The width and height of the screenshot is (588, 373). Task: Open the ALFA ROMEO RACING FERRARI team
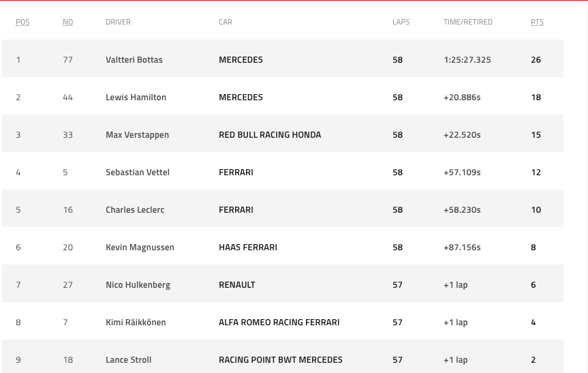tap(279, 323)
